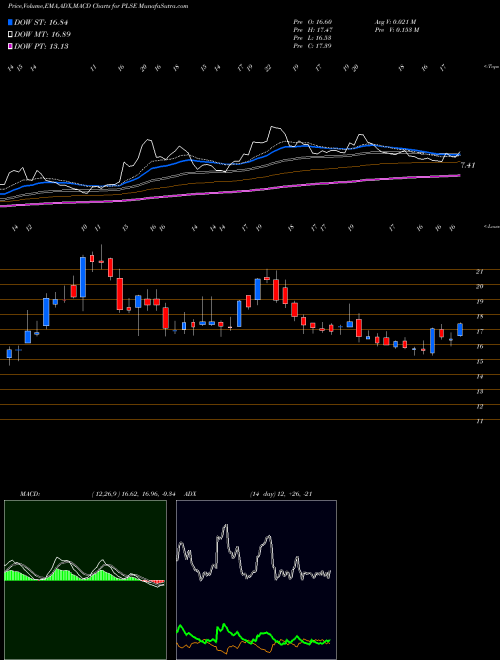Click the price axis label 17
This screenshot has height=660, width=500.
coord(479,332)
